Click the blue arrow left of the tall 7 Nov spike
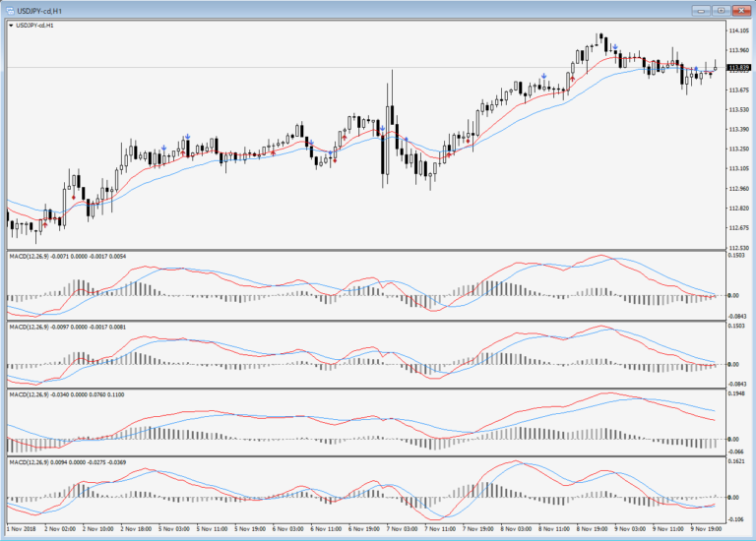Image resolution: width=756 pixels, height=541 pixels. click(382, 127)
